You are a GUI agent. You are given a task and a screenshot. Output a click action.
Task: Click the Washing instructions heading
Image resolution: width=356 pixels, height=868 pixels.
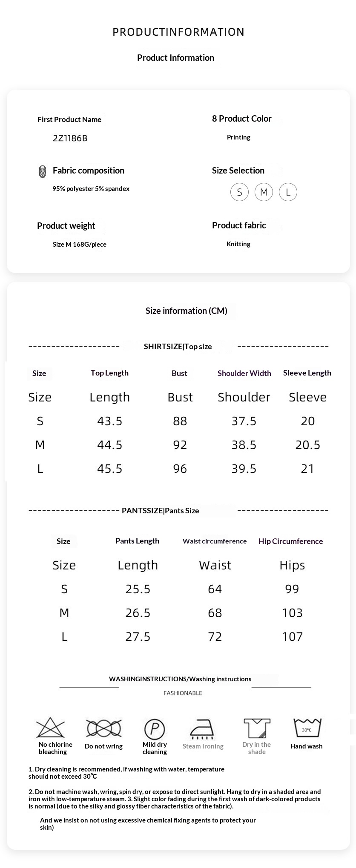pyautogui.click(x=180, y=679)
